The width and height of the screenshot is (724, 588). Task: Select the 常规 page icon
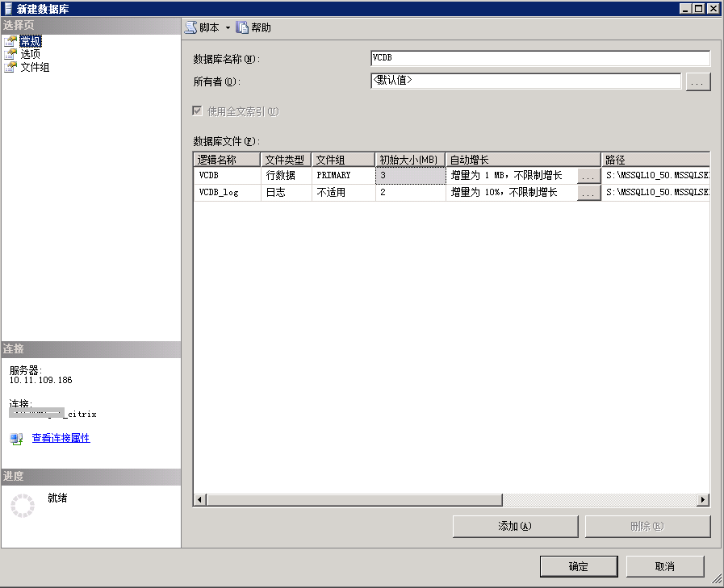pyautogui.click(x=10, y=41)
